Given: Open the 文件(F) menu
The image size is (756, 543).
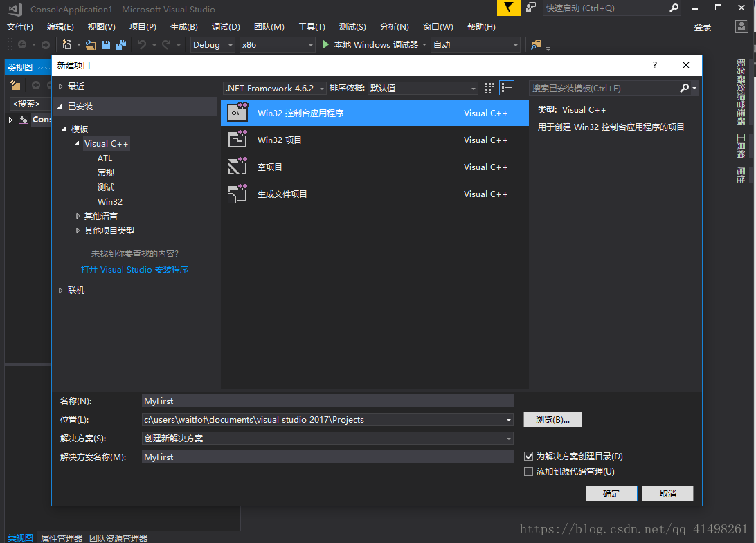Looking at the screenshot, I should [20, 27].
